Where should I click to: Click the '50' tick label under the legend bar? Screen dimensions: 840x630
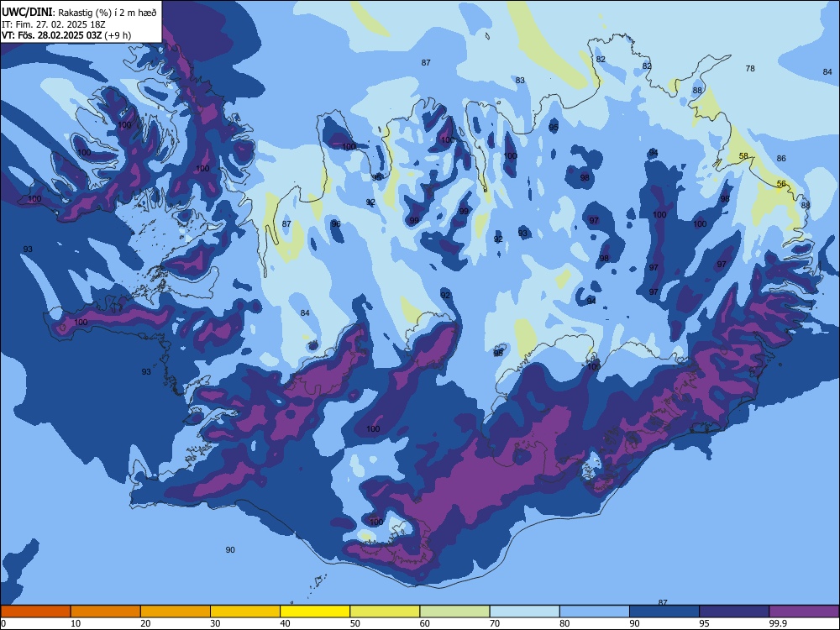pyautogui.click(x=355, y=623)
